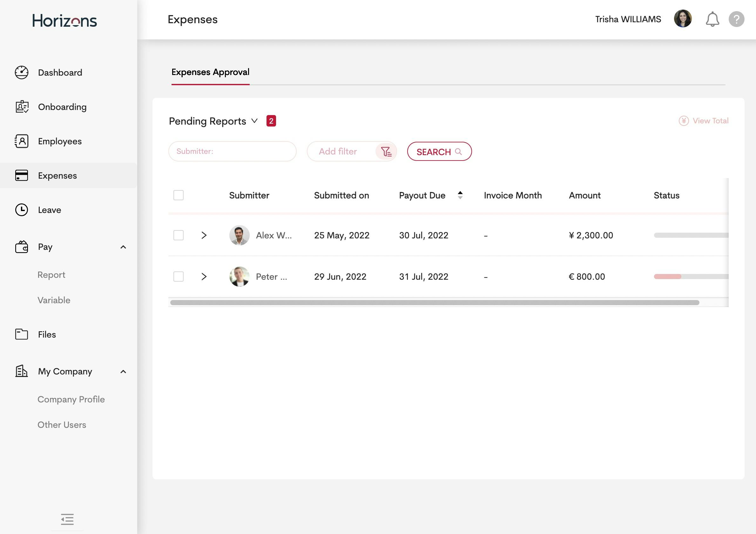The height and width of the screenshot is (534, 756).
Task: Collapse the sidebar with the arrow icon
Action: coord(67,519)
